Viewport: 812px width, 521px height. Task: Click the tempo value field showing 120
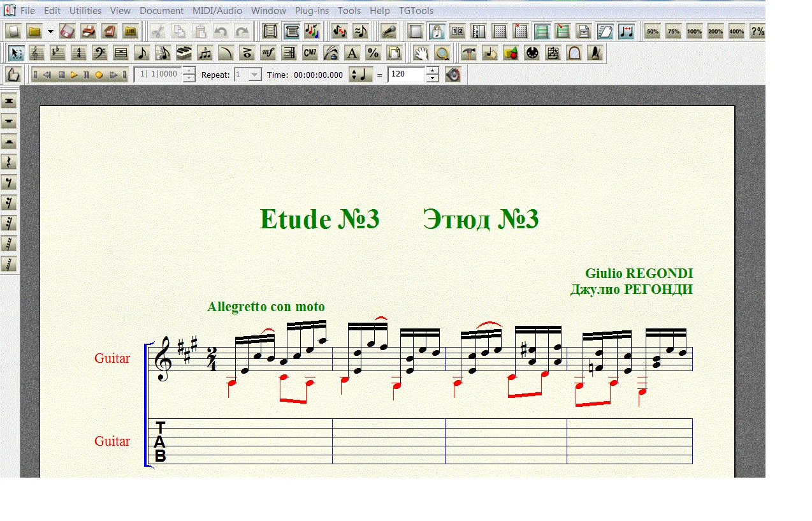pos(407,75)
